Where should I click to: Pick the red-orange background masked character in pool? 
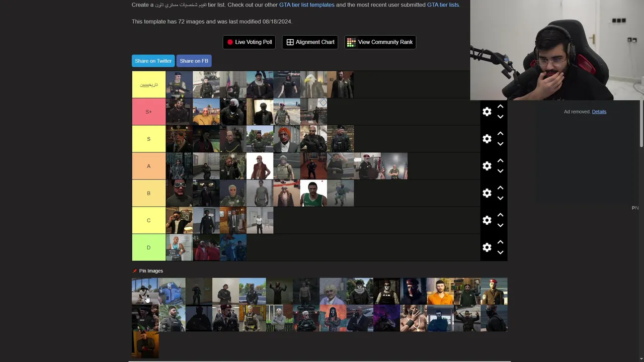(333, 318)
